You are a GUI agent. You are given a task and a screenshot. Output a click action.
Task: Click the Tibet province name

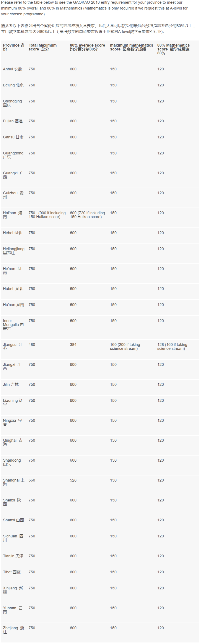pos(12,572)
